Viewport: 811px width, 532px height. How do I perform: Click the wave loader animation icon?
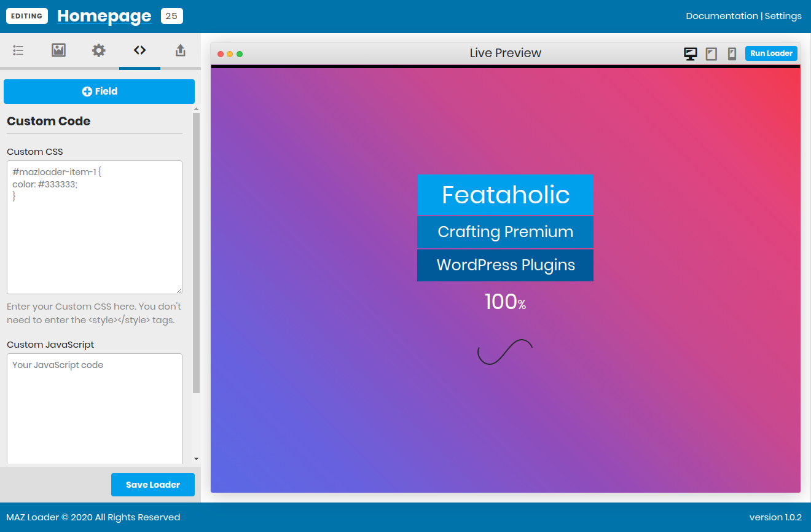(x=505, y=351)
